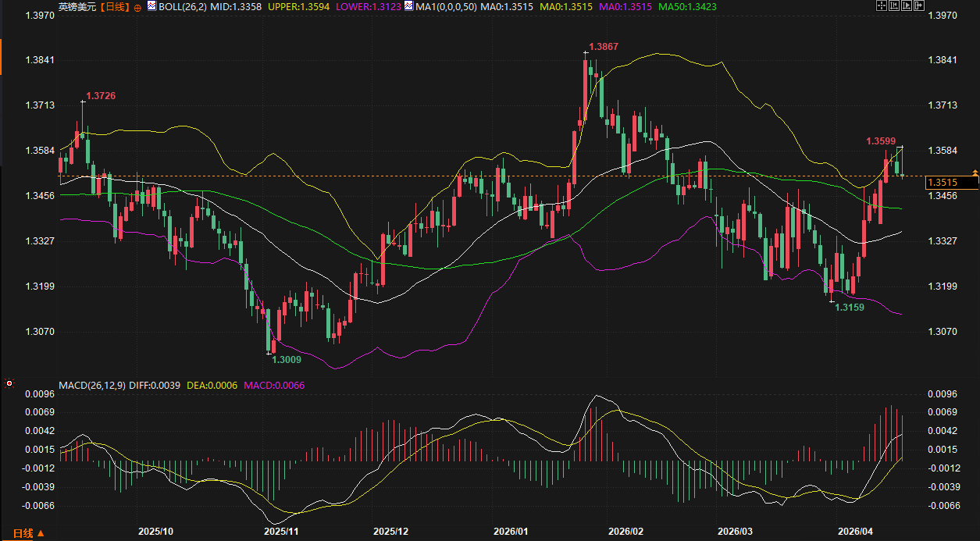The image size is (980, 541).
Task: Activate the crosshair cursor tool icon
Action: 882,6
